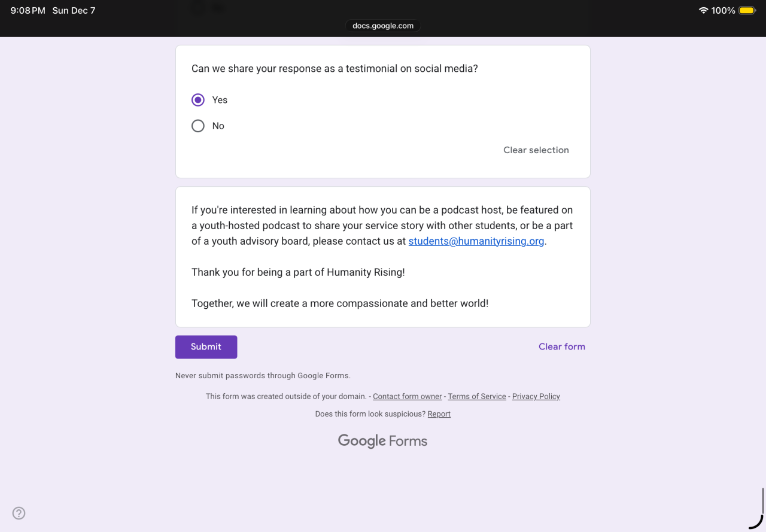Tap the 9:08 PM clock in status bar
Image resolution: width=766 pixels, height=532 pixels.
(28, 11)
